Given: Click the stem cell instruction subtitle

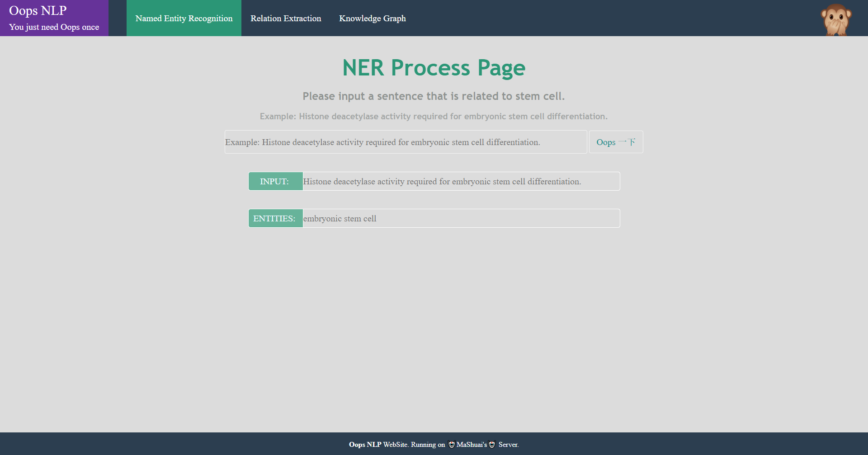Looking at the screenshot, I should (434, 96).
